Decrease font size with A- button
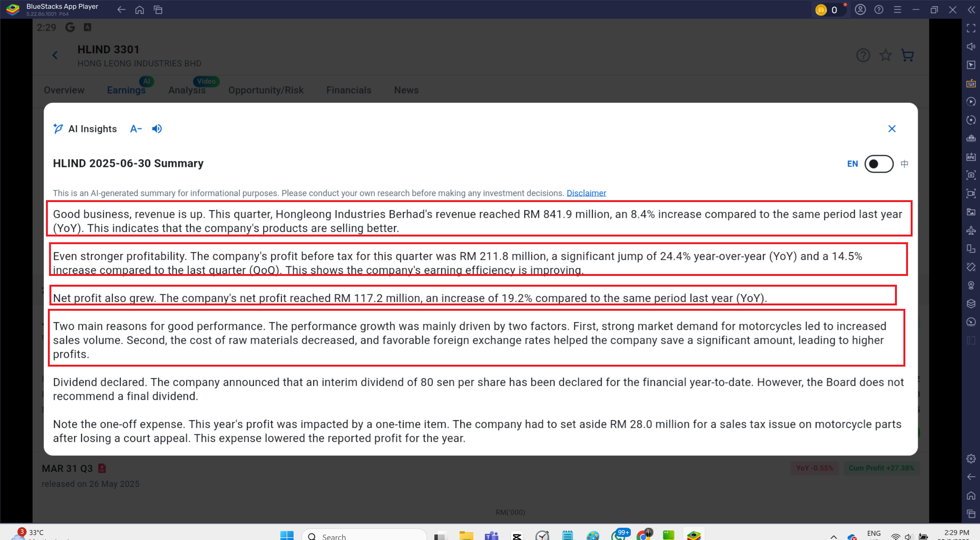This screenshot has width=980, height=540. (x=136, y=129)
